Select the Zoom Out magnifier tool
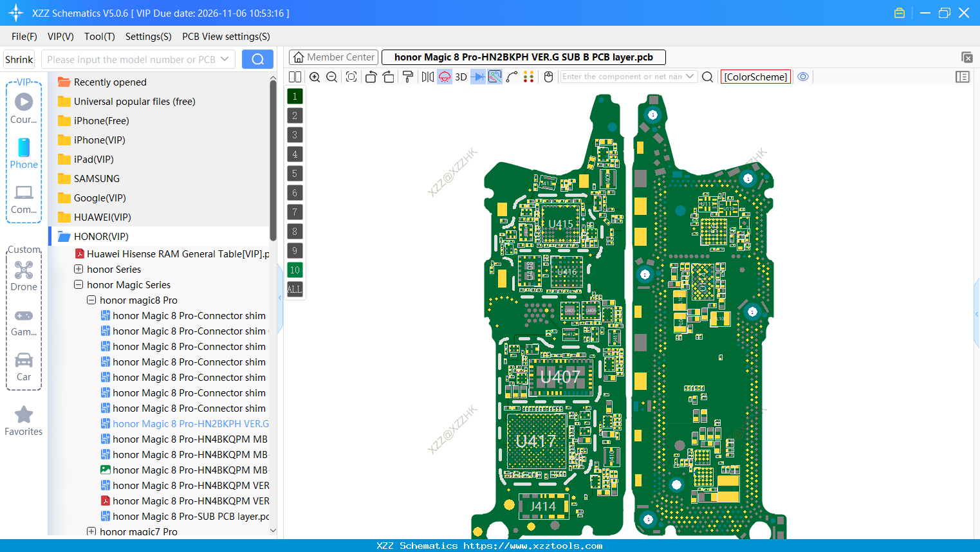The width and height of the screenshot is (980, 552). [331, 77]
